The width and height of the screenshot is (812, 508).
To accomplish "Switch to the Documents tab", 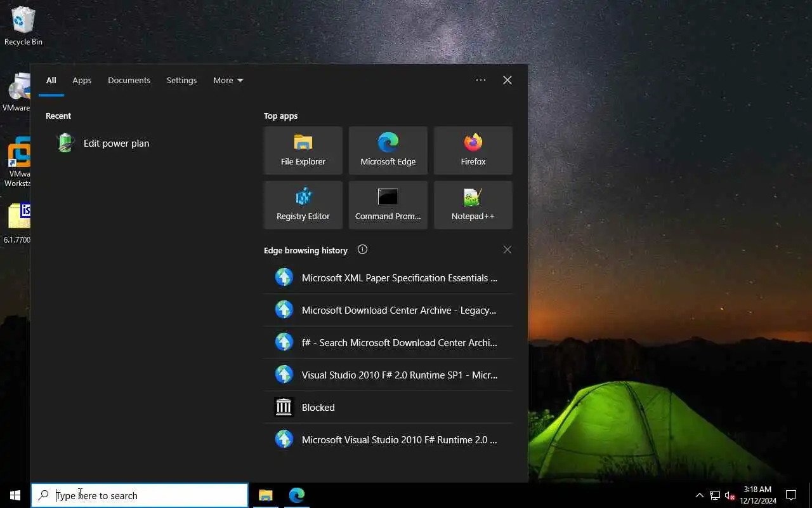I will (129, 81).
